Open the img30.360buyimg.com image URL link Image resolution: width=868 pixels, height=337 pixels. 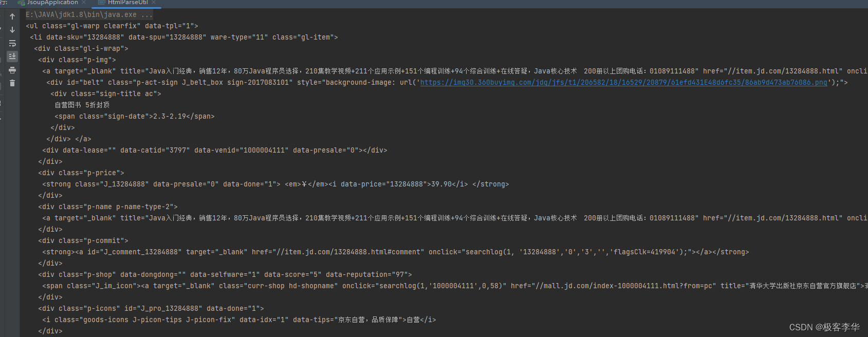coord(623,82)
